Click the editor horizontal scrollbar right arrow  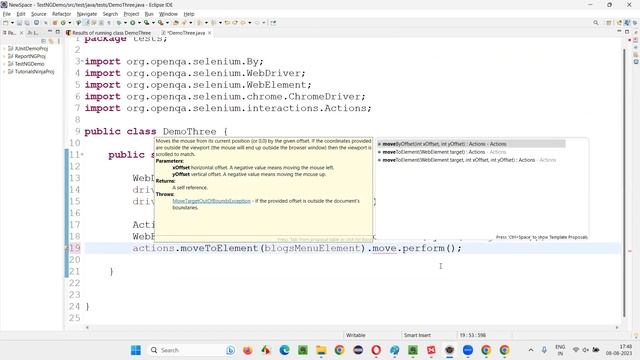pos(617,327)
